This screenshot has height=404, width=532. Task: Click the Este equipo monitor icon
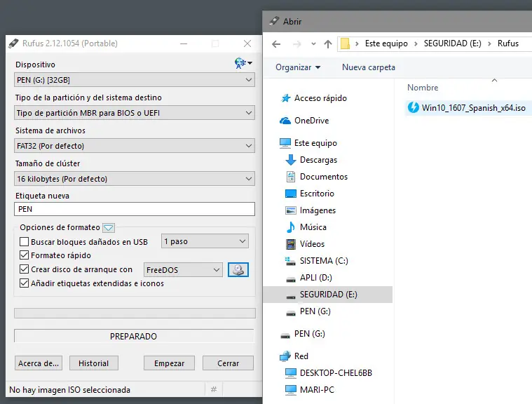[285, 143]
